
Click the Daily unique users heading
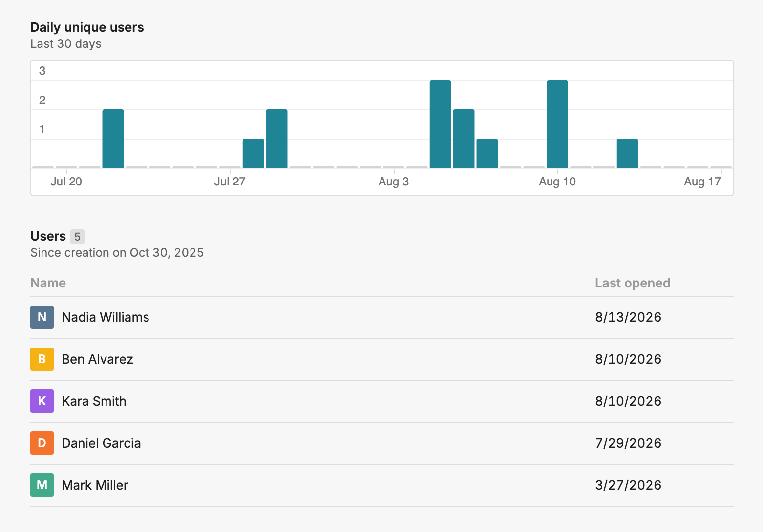click(87, 27)
